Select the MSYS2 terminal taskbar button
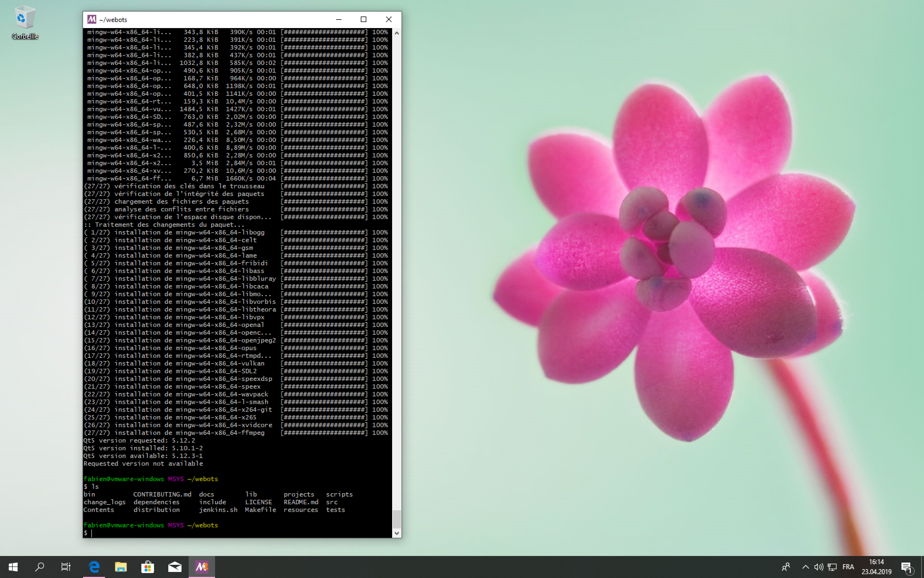Screen dimensions: 924x578 (202, 566)
